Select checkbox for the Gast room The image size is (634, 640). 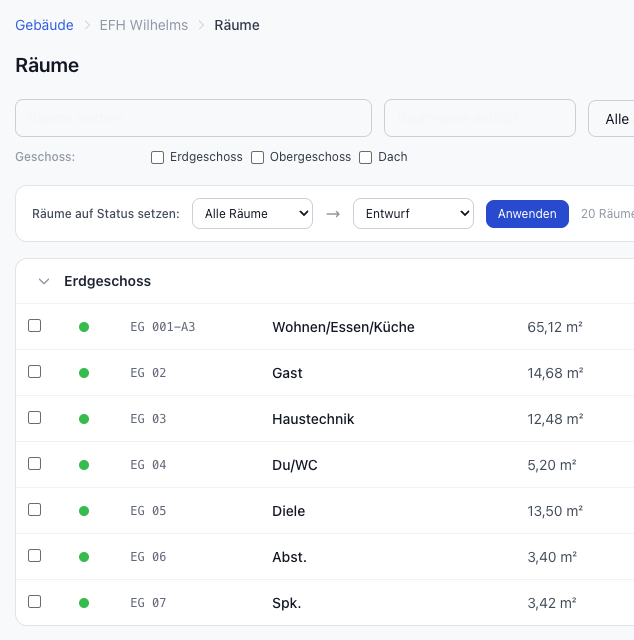pos(35,372)
